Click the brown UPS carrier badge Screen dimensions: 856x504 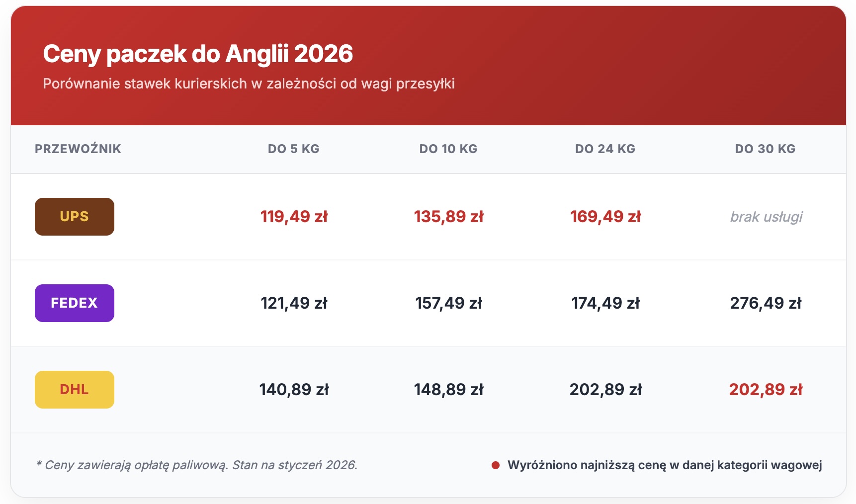pyautogui.click(x=75, y=217)
